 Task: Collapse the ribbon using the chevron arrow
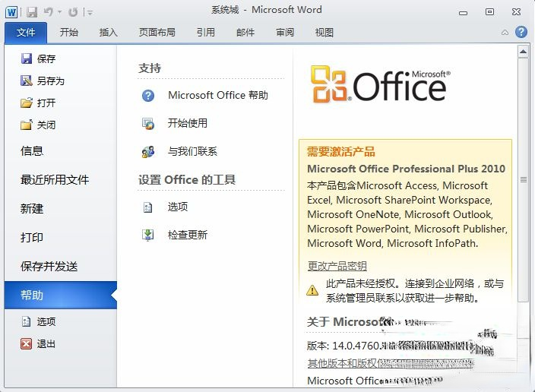pos(505,33)
